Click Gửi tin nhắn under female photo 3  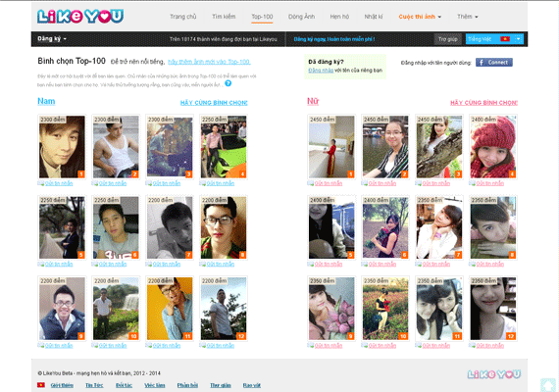436,183
